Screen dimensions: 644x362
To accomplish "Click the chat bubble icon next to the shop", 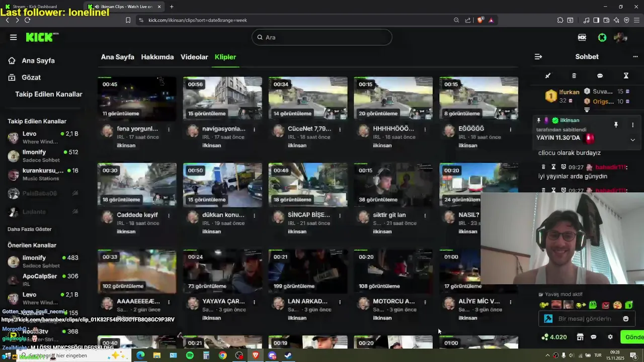I will 594,337.
